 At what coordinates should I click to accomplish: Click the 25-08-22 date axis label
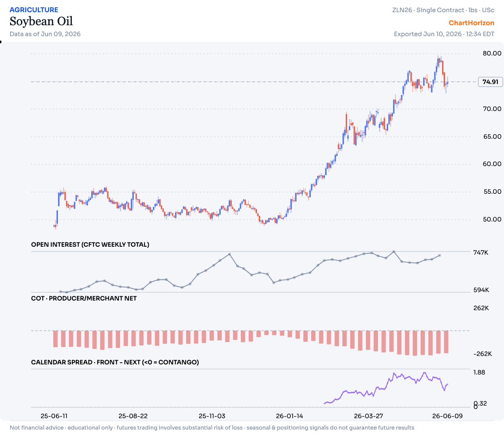(x=133, y=416)
